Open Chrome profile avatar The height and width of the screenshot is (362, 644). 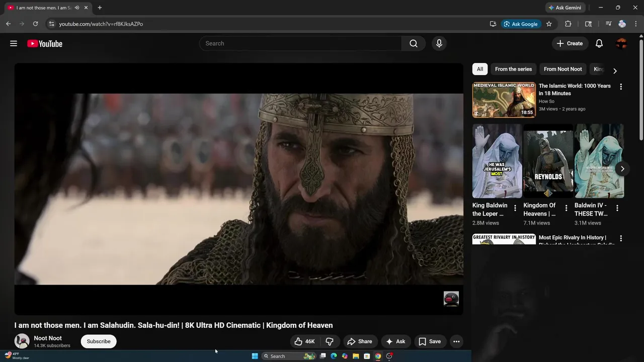coord(622,24)
